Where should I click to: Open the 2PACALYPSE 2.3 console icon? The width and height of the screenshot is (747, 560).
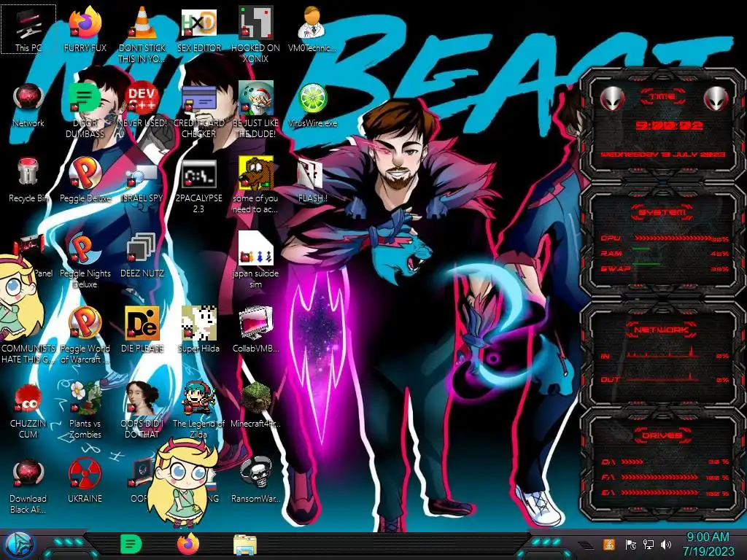(x=199, y=186)
